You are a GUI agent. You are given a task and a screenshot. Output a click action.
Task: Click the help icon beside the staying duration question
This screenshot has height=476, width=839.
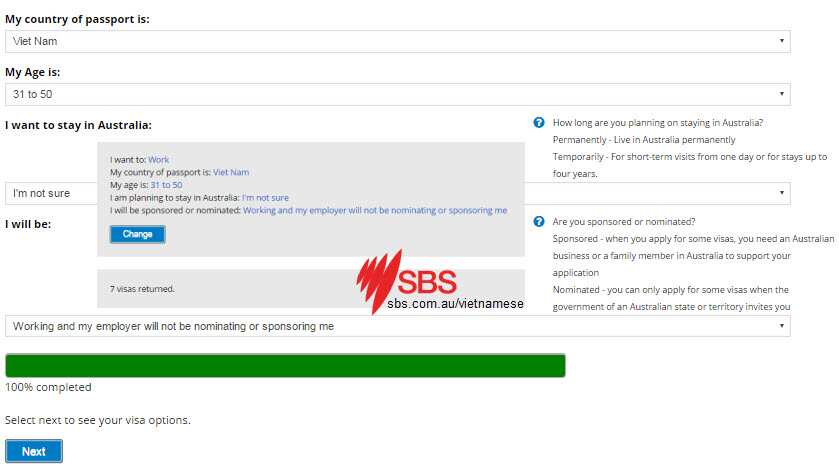[x=539, y=123]
